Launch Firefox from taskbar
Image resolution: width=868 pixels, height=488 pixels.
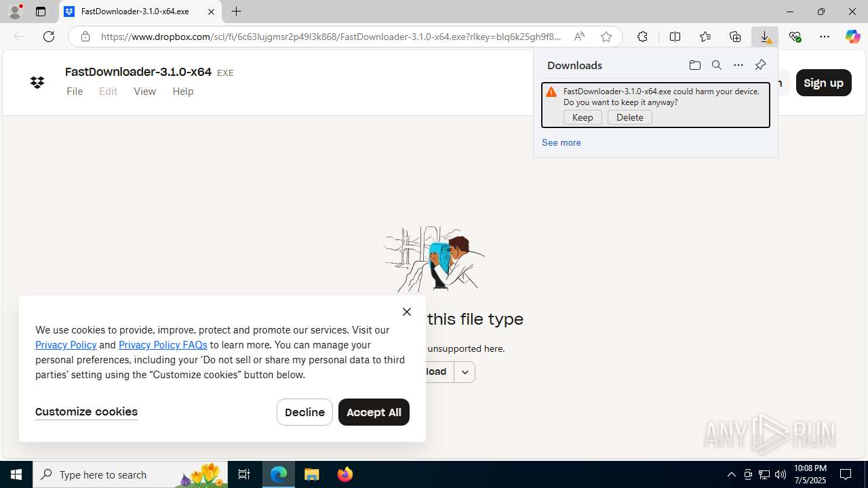coord(345,474)
